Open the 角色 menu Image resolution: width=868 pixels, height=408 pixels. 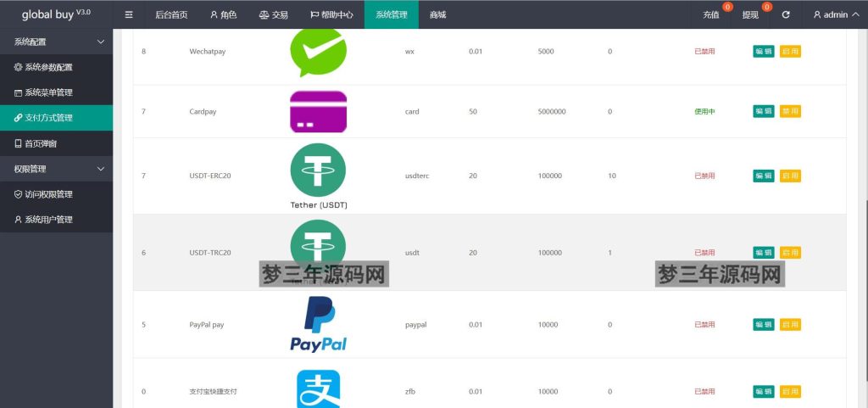224,15
